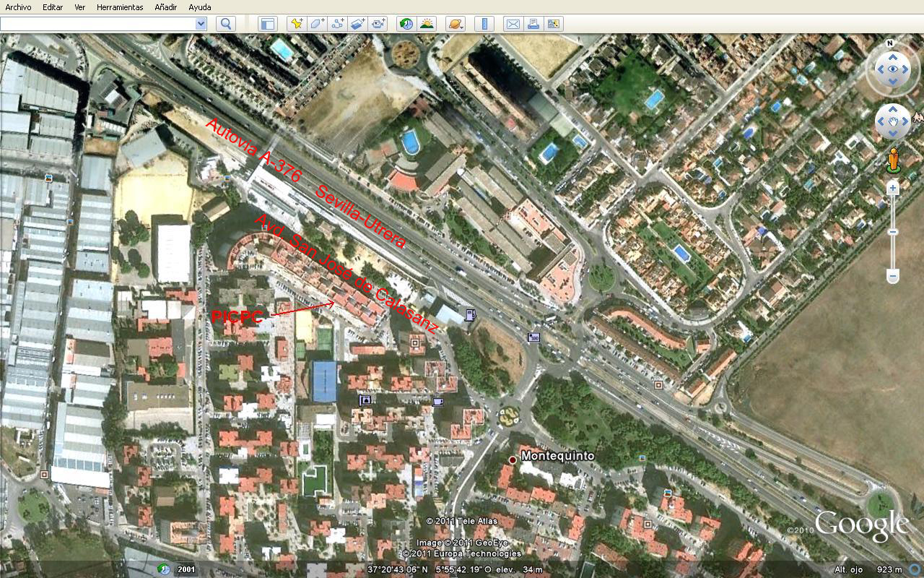
Task: Select the add path tool
Action: coord(337,24)
